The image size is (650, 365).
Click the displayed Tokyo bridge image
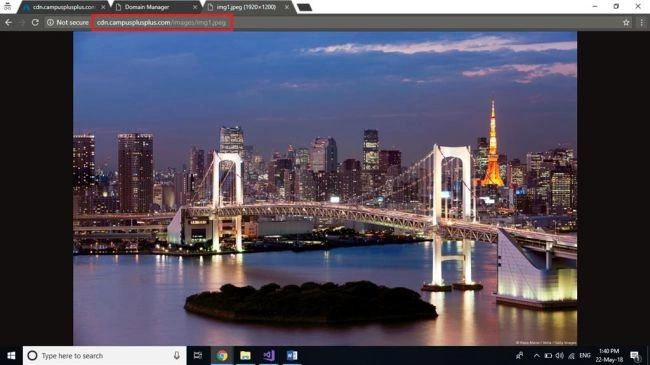pos(325,188)
